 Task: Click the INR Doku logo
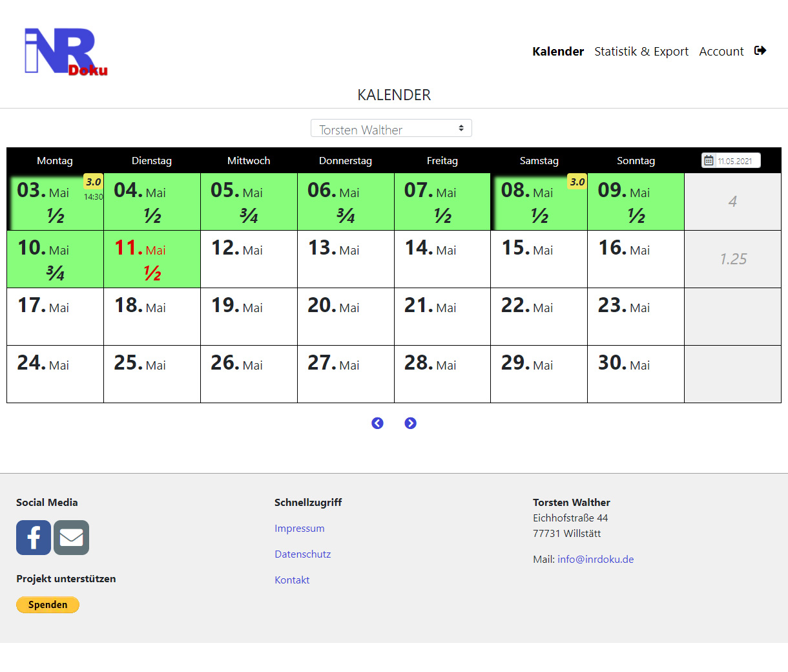click(x=66, y=52)
